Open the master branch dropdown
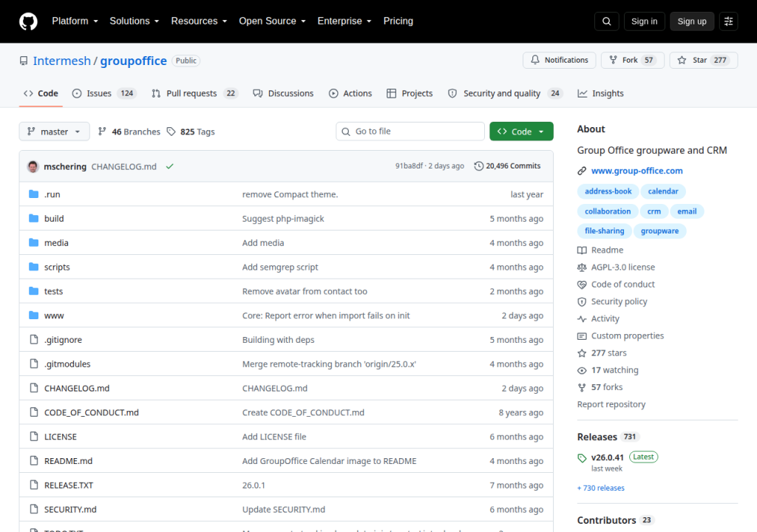Image resolution: width=757 pixels, height=532 pixels. click(54, 132)
